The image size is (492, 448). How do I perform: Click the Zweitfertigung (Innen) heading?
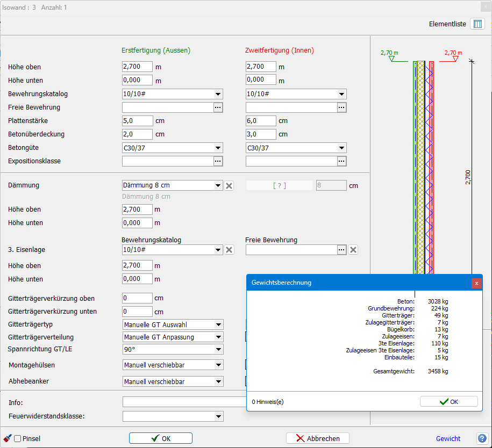tap(280, 50)
